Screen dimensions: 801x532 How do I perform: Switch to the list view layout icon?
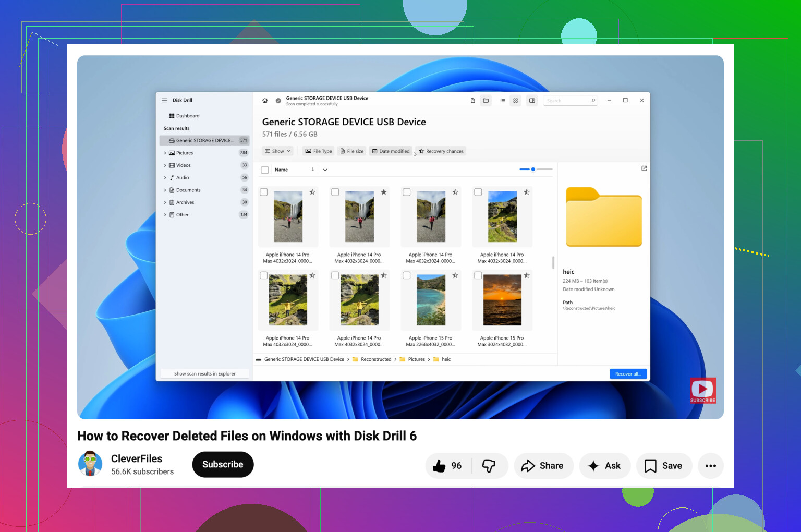pos(503,101)
